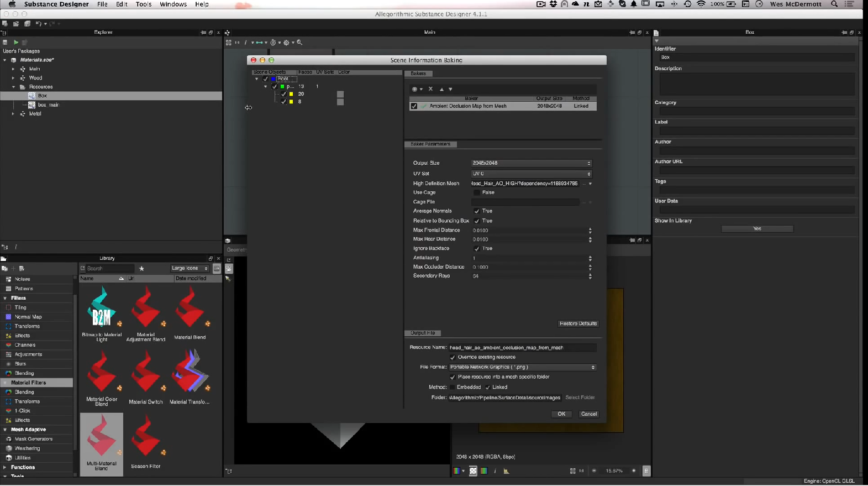Click the histogram icon in 2D view

pos(506,471)
